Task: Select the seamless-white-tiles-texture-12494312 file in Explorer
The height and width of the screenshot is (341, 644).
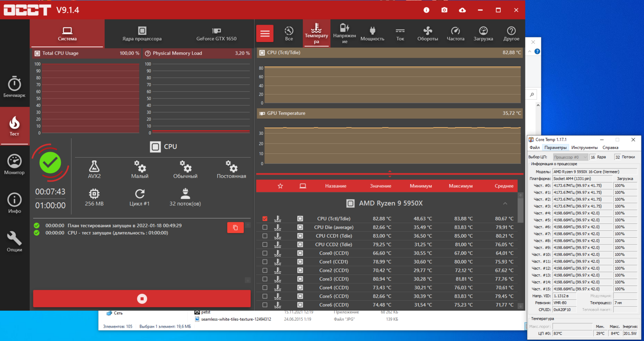Action: tap(236, 319)
